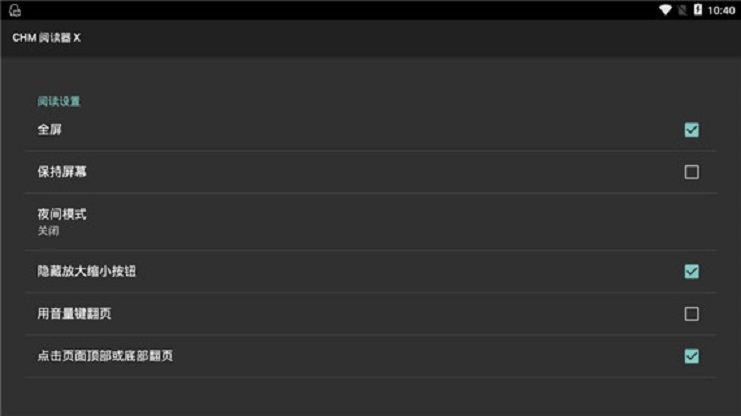The width and height of the screenshot is (741, 416).
Task: Click the CHM 阅读器 X title
Action: coord(46,38)
